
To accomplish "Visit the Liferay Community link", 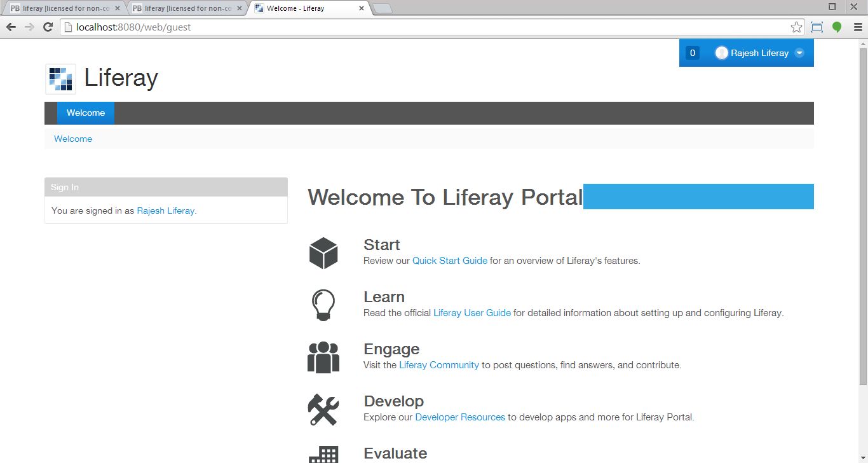I will click(439, 364).
